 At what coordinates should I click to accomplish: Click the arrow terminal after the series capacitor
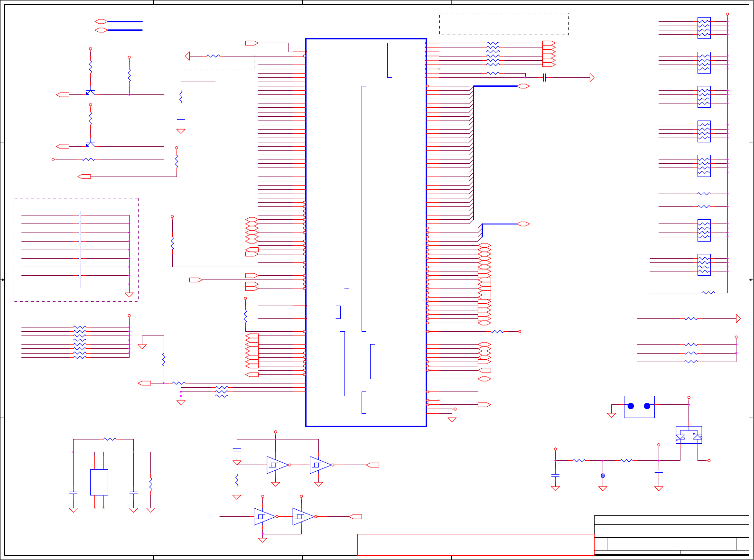click(x=592, y=77)
